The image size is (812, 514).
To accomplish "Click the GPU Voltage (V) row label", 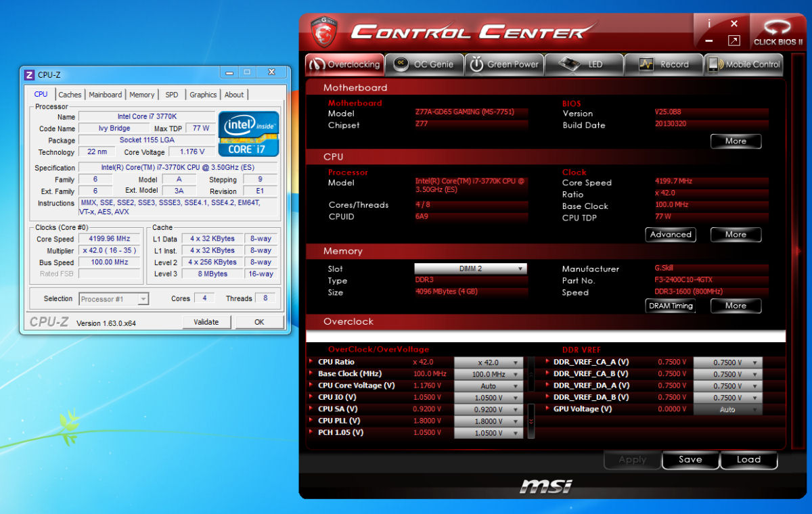I will [x=583, y=408].
